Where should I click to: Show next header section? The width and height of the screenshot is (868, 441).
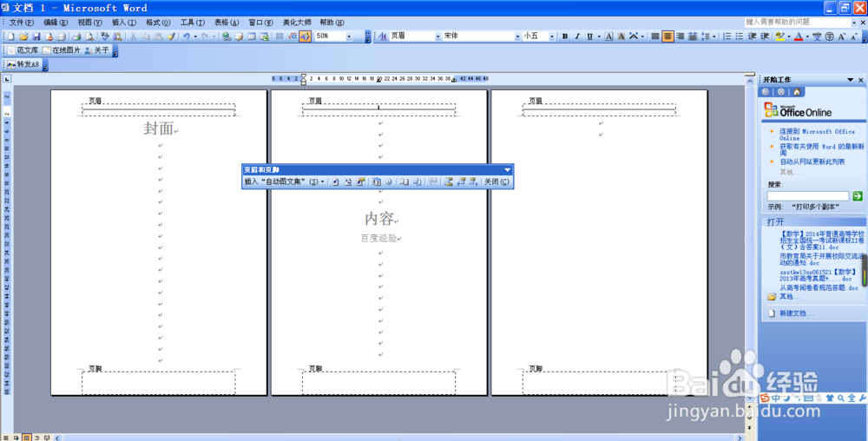pos(473,181)
